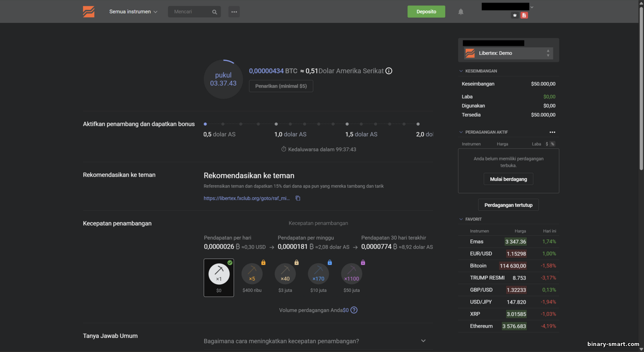Click the green Deposito button
The height and width of the screenshot is (352, 644).
pyautogui.click(x=426, y=12)
